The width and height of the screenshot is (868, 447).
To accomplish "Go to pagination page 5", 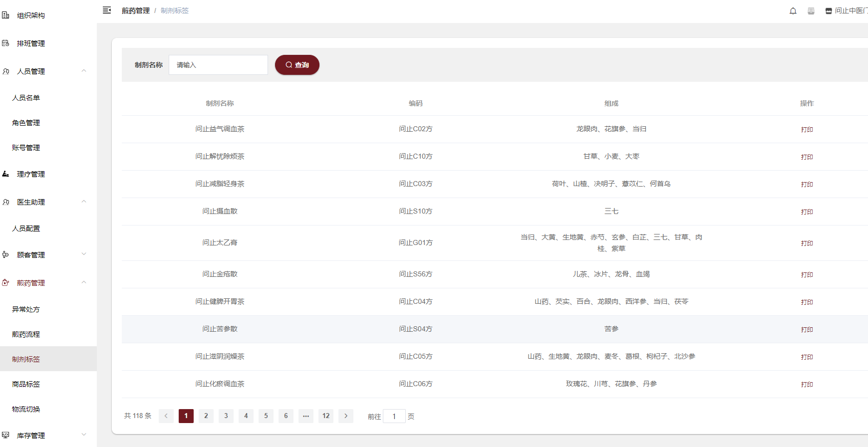I will (266, 416).
